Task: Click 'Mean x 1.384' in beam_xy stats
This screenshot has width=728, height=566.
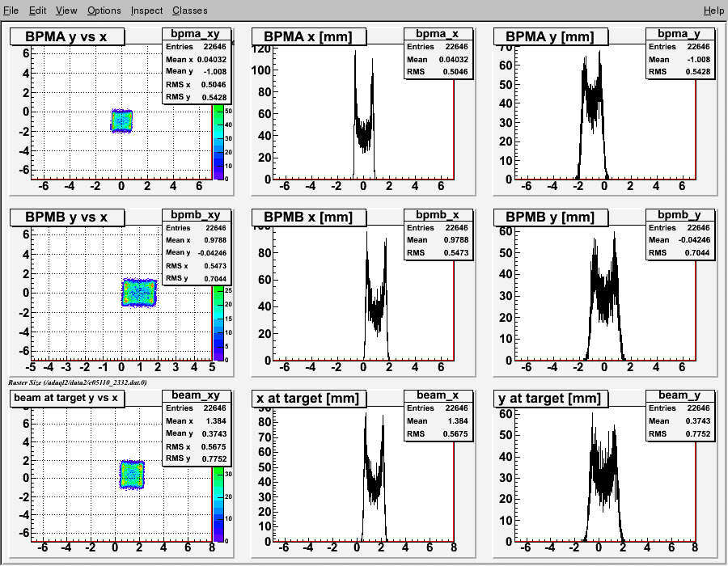Action: [x=196, y=420]
